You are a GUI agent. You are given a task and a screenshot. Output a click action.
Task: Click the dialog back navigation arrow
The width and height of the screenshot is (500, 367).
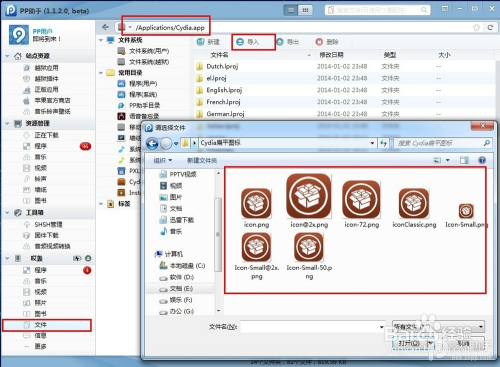pyautogui.click(x=153, y=144)
